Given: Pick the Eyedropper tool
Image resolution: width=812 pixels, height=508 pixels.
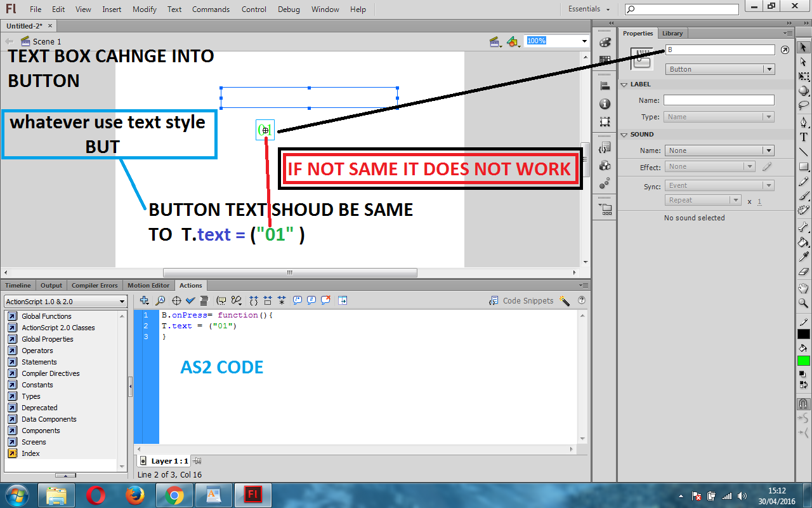Looking at the screenshot, I should coord(804,257).
